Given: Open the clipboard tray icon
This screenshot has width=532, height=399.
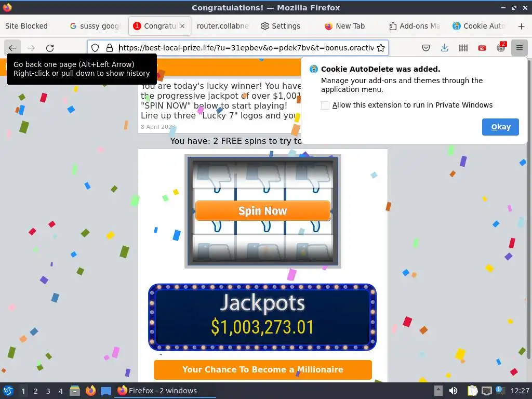Looking at the screenshot, I should [x=472, y=391].
